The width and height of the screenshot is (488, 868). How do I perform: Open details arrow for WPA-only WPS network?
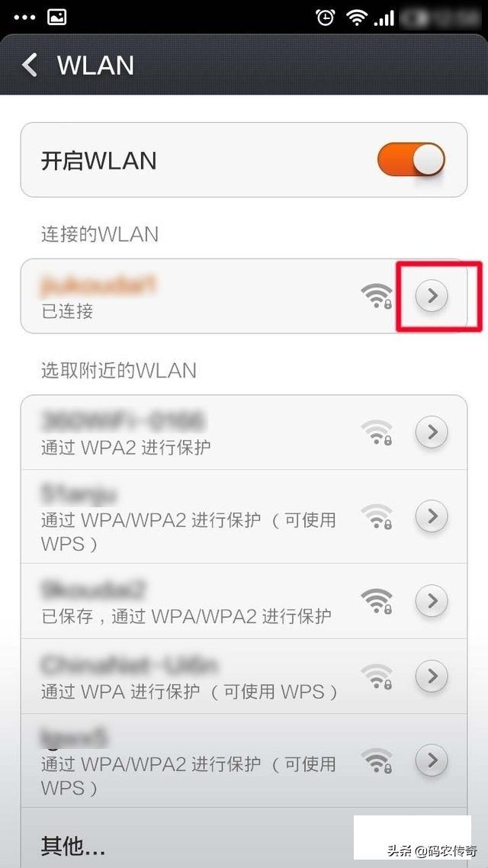(x=431, y=676)
